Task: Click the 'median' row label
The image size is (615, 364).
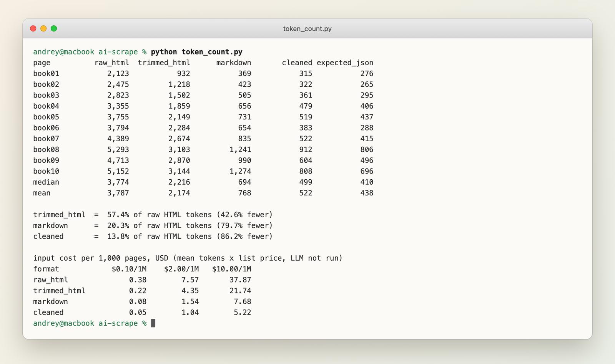Action: 46,182
